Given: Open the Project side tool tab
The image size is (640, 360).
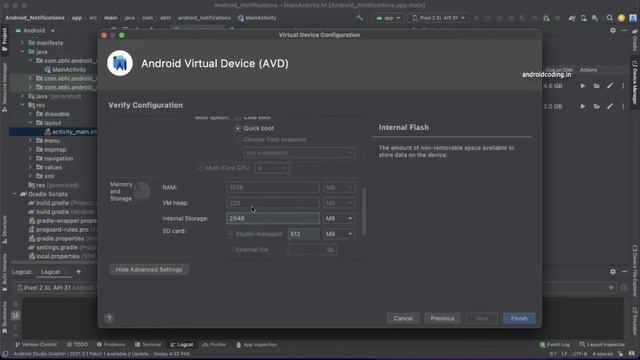Looking at the screenshot, I should click(x=4, y=39).
